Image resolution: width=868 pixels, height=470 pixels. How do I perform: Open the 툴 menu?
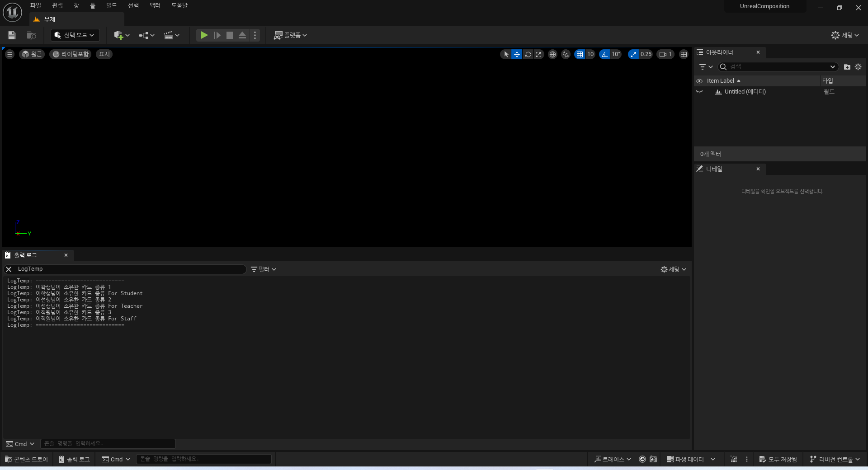(93, 5)
